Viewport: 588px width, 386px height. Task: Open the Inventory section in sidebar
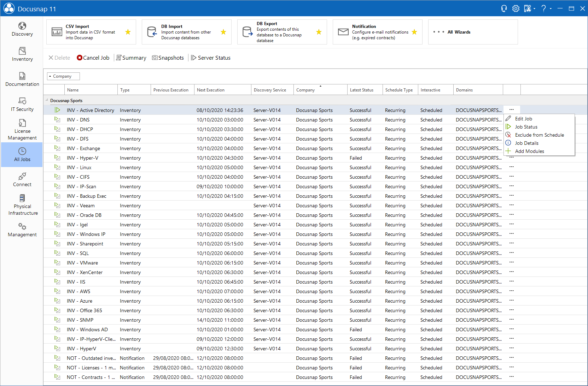click(22, 54)
